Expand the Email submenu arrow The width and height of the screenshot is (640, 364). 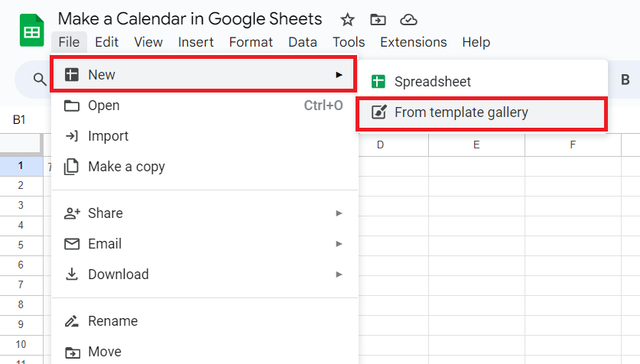click(339, 244)
